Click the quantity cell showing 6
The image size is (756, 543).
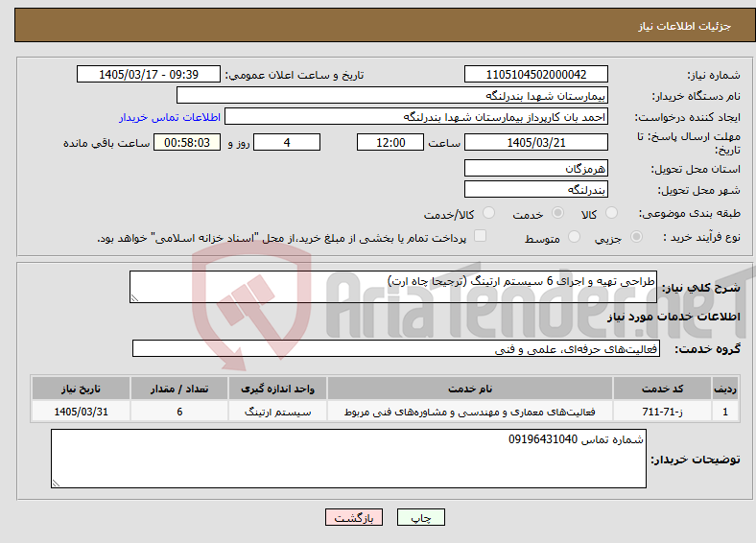click(179, 412)
